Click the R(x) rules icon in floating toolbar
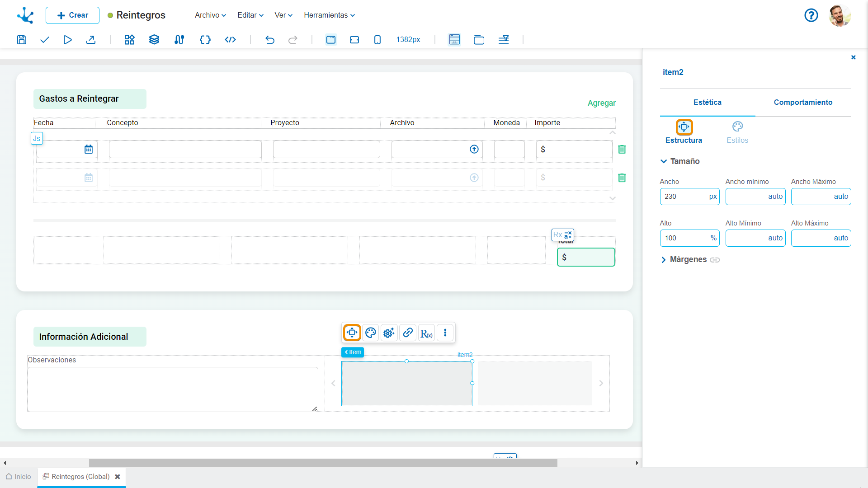The image size is (868, 488). 426,333
